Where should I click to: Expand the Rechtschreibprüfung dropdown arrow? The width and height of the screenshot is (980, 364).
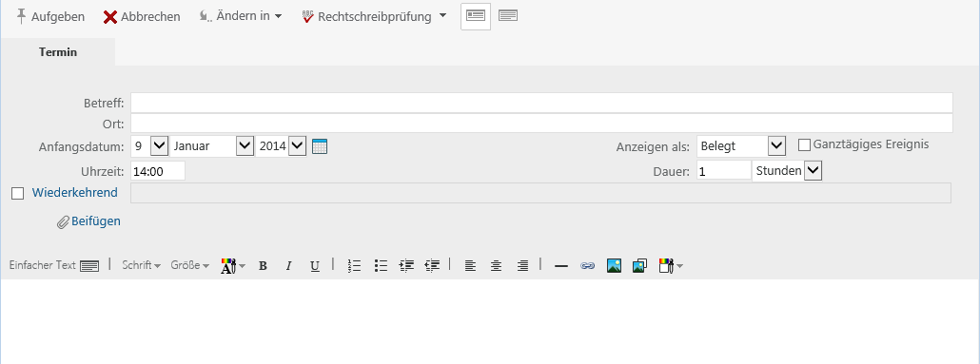coord(443,16)
